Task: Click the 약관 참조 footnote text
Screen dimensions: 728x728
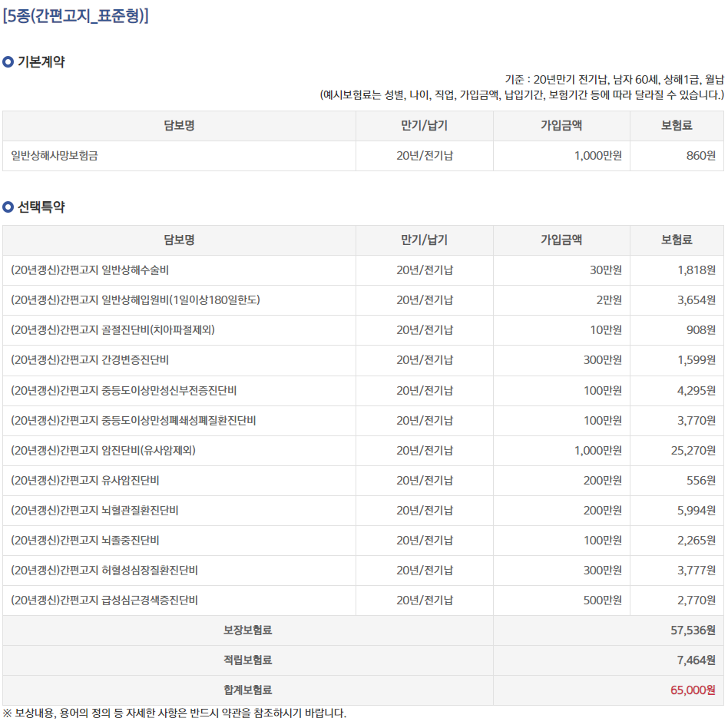Action: (174, 713)
